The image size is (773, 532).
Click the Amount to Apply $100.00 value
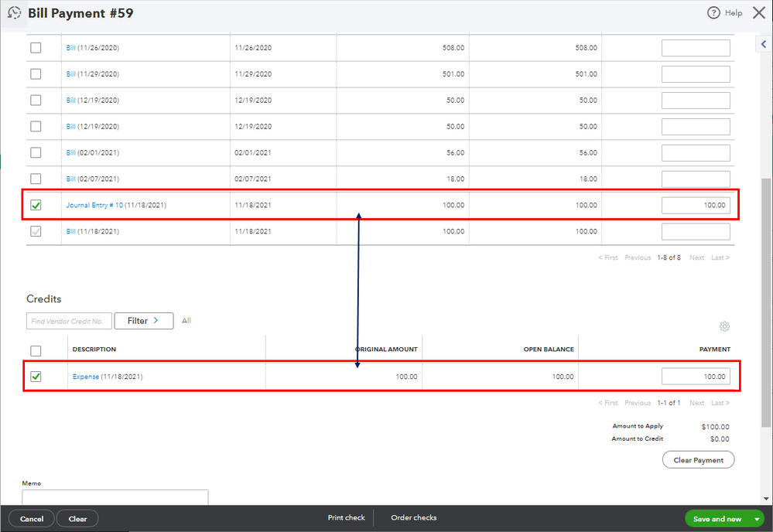[x=715, y=427]
